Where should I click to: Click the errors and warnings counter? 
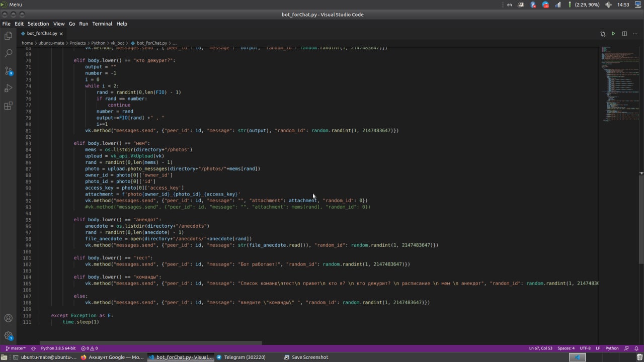90,348
